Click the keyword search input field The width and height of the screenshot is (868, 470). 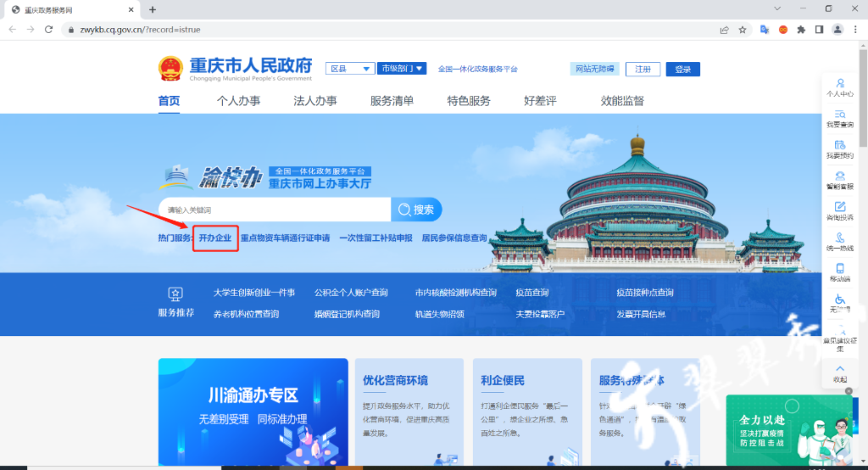click(274, 210)
